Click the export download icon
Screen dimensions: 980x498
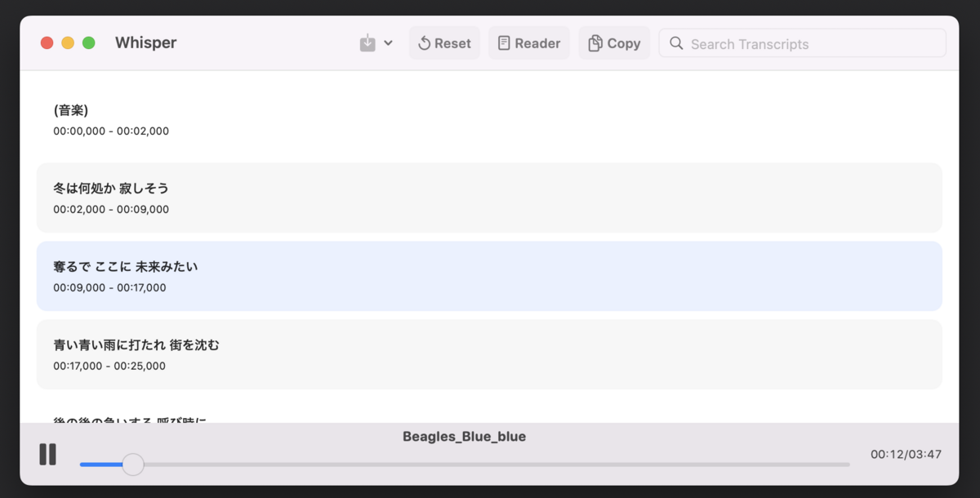click(367, 43)
